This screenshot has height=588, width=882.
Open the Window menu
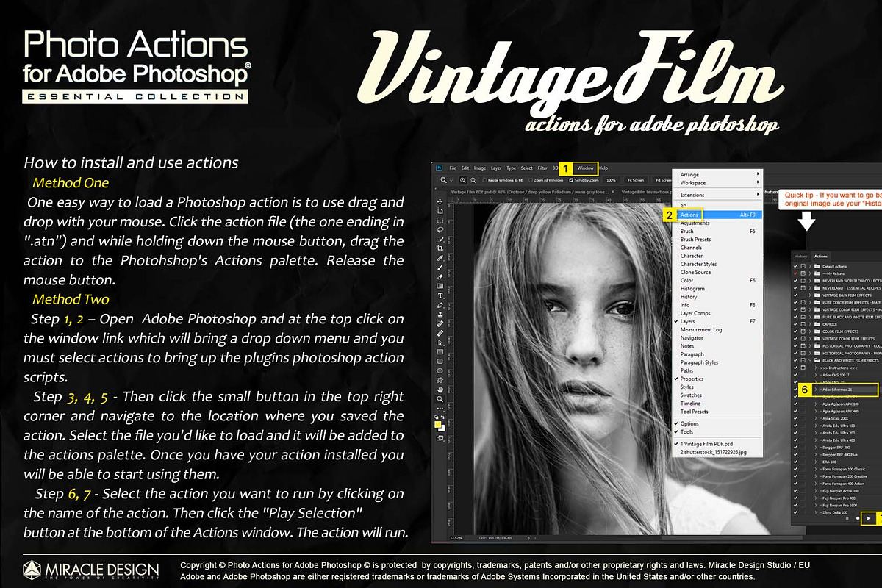tap(586, 168)
